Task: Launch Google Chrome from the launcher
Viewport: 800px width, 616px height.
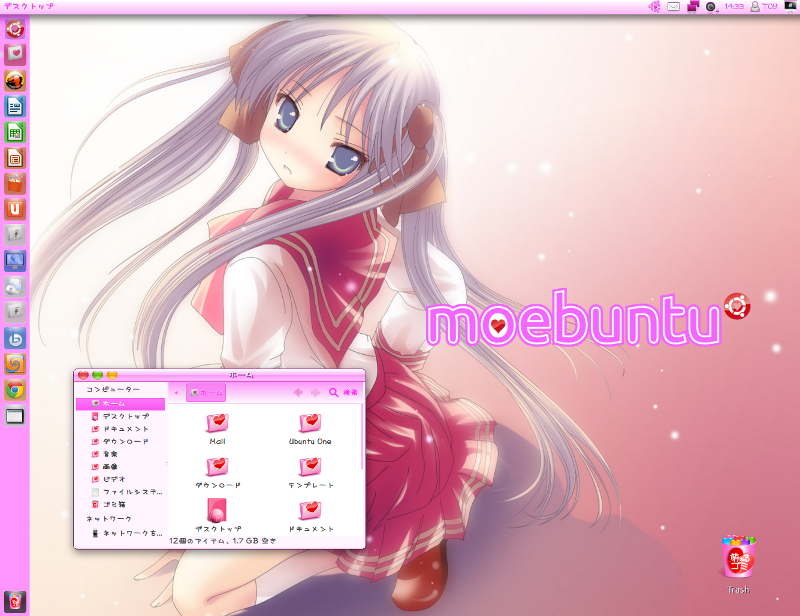Action: coord(15,390)
